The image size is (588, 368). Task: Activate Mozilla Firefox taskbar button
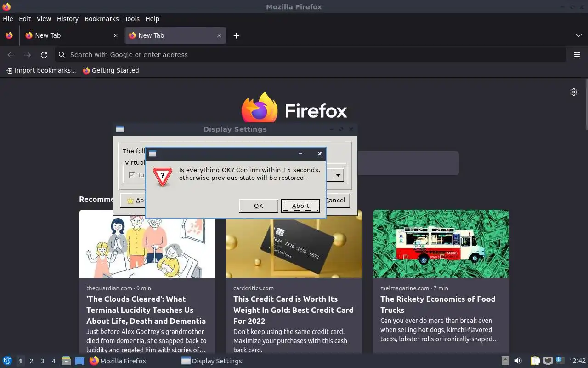[133, 361]
